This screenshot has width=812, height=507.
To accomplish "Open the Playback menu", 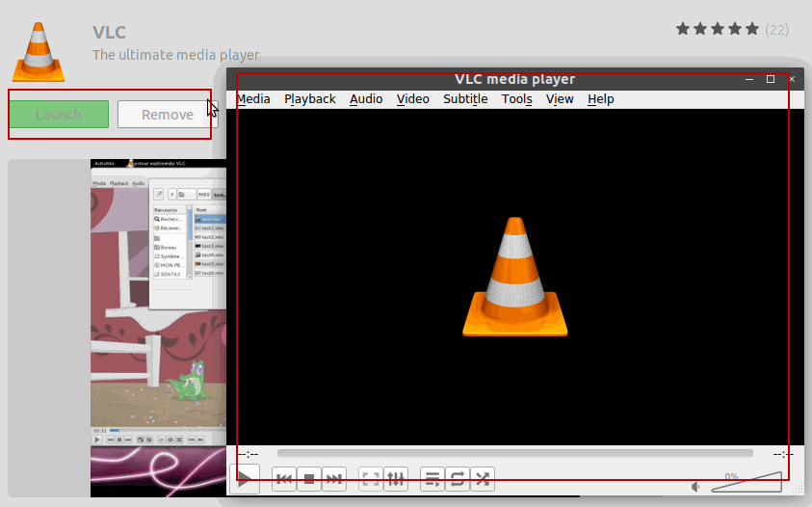I will click(x=310, y=99).
